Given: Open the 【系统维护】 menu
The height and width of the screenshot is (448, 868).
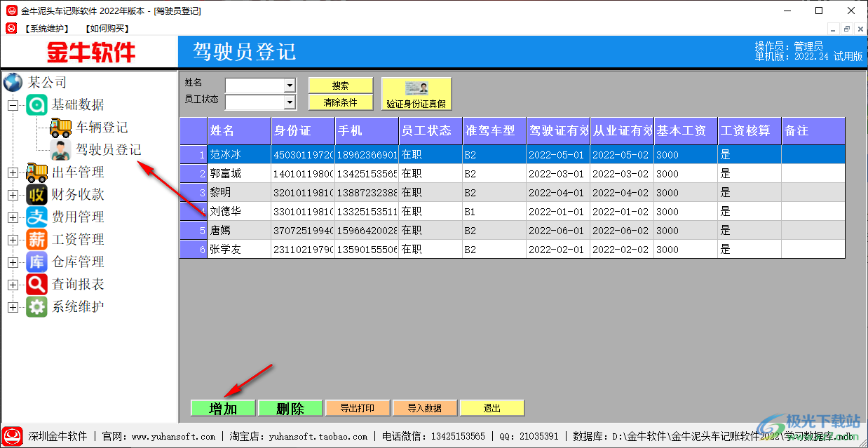Looking at the screenshot, I should [46, 29].
